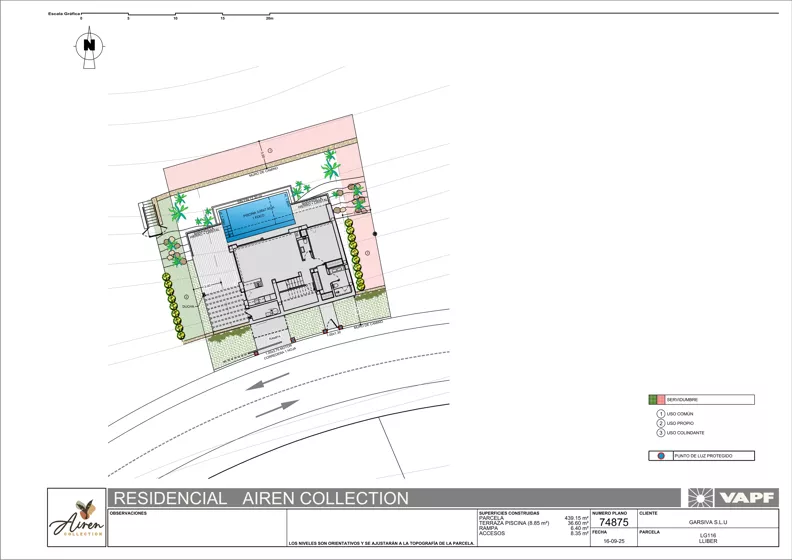Click the green servidumbre legend swatch
792x560 pixels.
tap(653, 400)
